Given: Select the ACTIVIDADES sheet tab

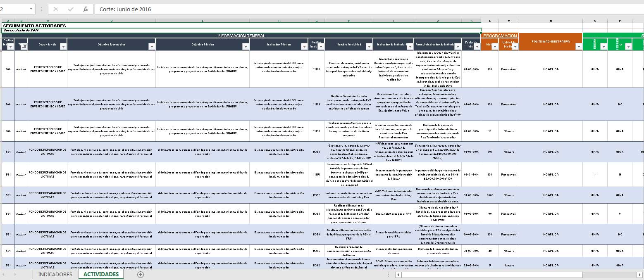Looking at the screenshot, I should tap(101, 275).
